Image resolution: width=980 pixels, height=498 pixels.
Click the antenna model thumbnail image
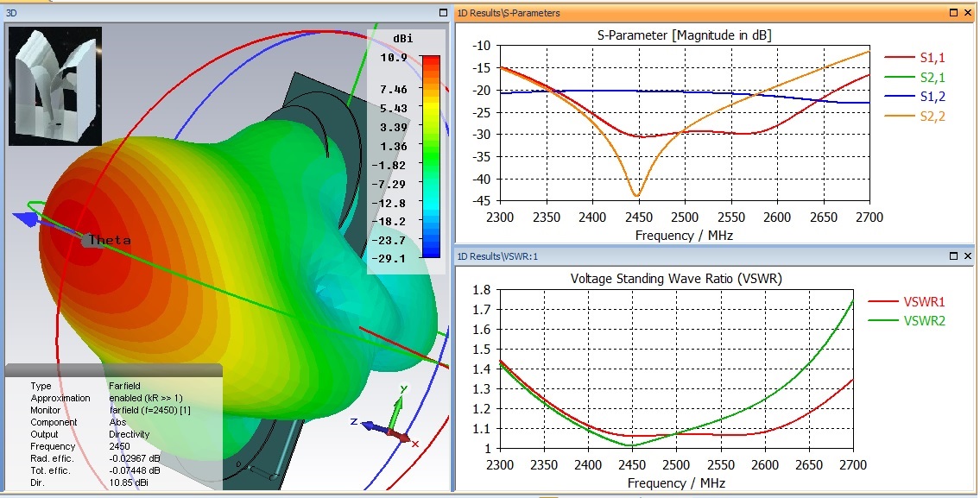pos(55,86)
